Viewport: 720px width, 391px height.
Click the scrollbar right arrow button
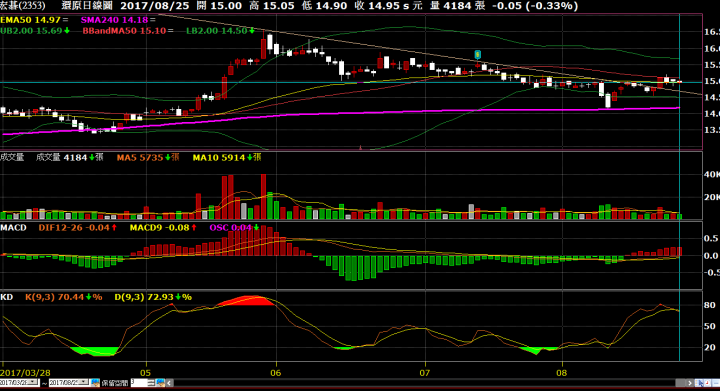click(x=690, y=383)
